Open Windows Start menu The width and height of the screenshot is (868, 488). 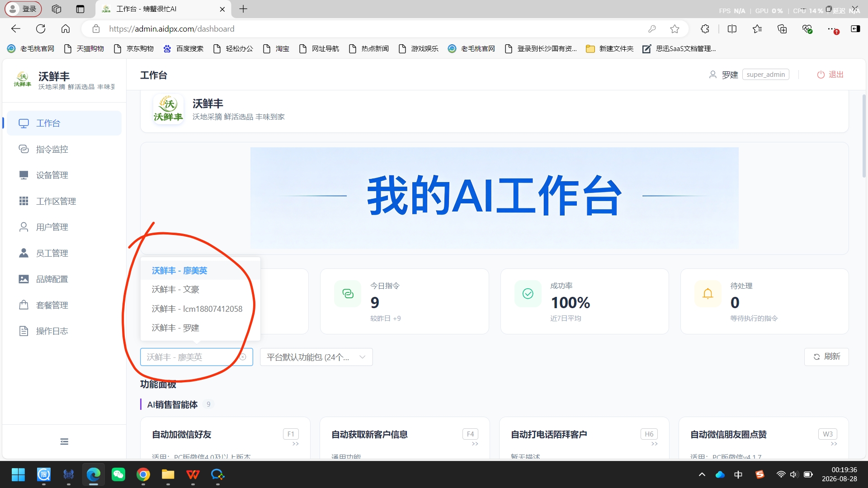click(x=18, y=474)
